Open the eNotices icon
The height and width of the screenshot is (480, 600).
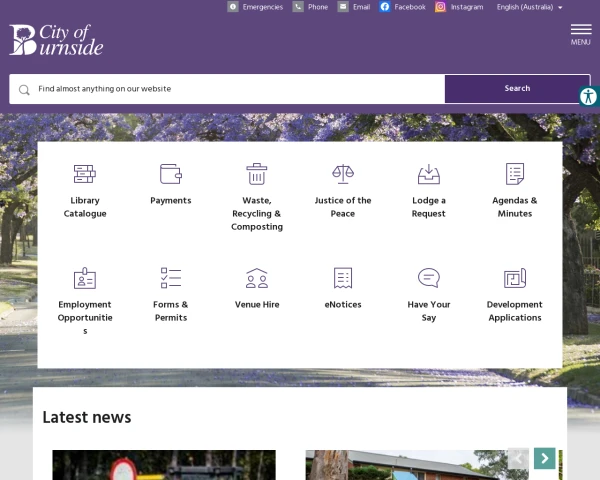343,278
